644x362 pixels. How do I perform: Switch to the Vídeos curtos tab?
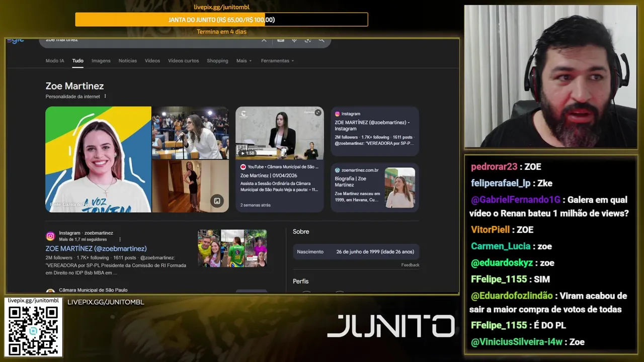pyautogui.click(x=183, y=61)
